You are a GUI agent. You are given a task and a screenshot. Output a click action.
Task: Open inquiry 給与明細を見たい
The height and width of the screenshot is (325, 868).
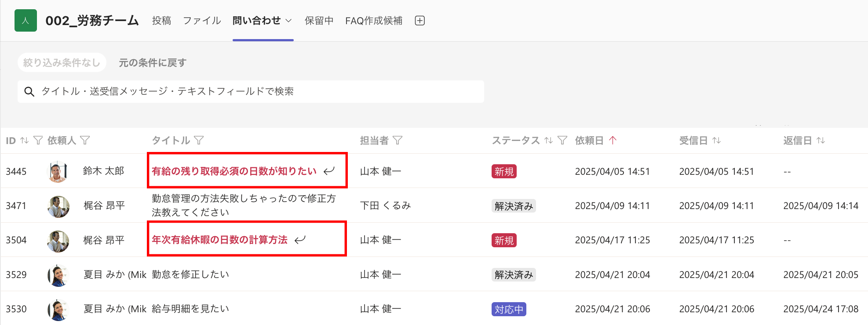pos(190,309)
